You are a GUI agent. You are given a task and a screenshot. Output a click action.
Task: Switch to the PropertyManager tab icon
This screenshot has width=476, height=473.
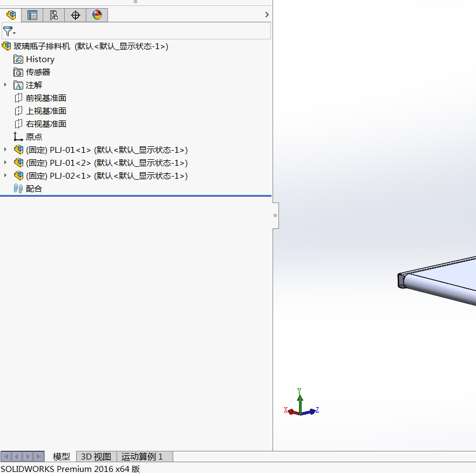pyautogui.click(x=32, y=15)
